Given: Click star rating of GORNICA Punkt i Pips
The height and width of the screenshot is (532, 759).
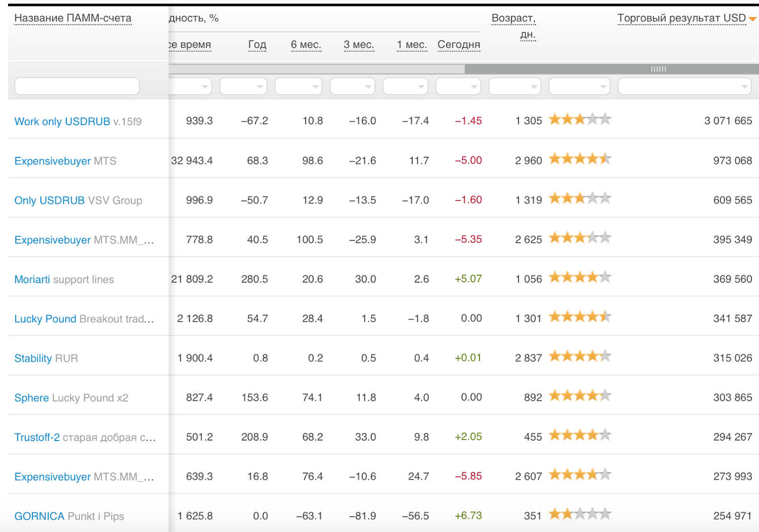Looking at the screenshot, I should [x=580, y=514].
